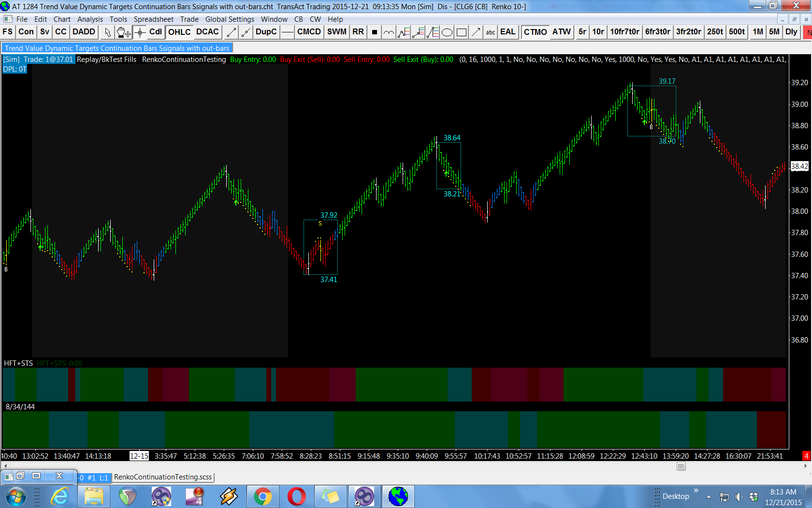Viewport: 812px width, 508px height.
Task: Click the black square toolbar button
Action: tap(374, 32)
